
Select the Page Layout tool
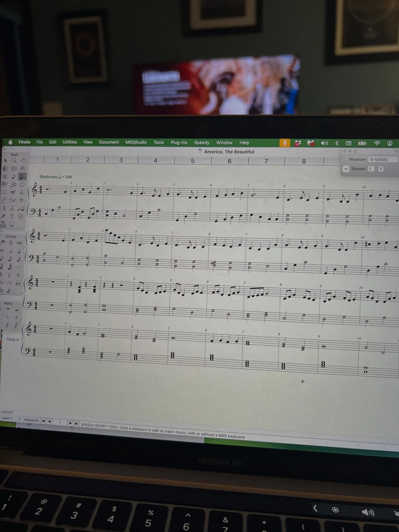[x=21, y=216]
